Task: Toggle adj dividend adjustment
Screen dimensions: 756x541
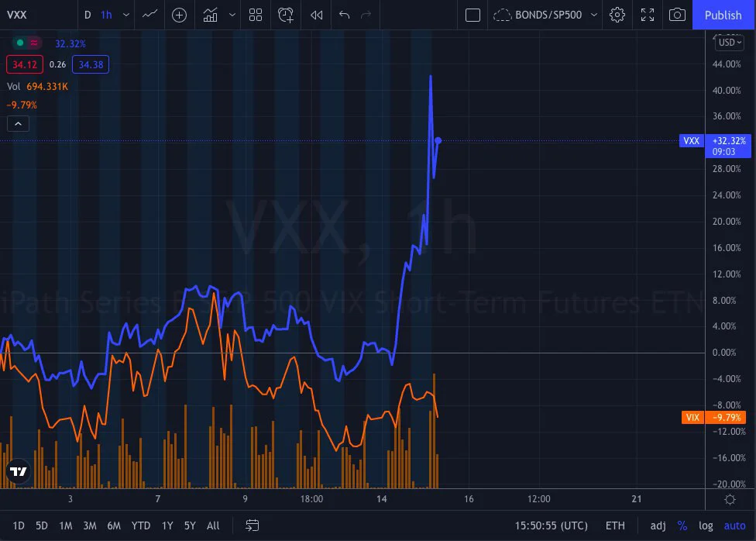Action: (x=658, y=525)
